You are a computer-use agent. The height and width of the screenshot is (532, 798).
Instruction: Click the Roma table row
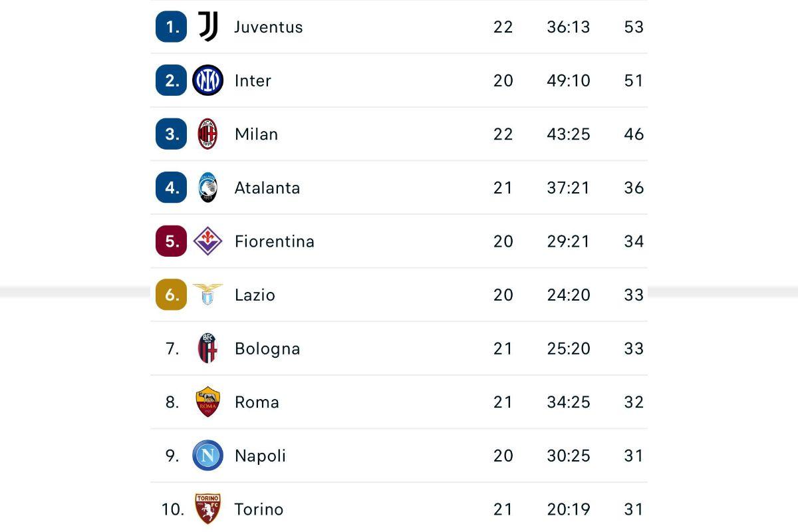coord(399,402)
